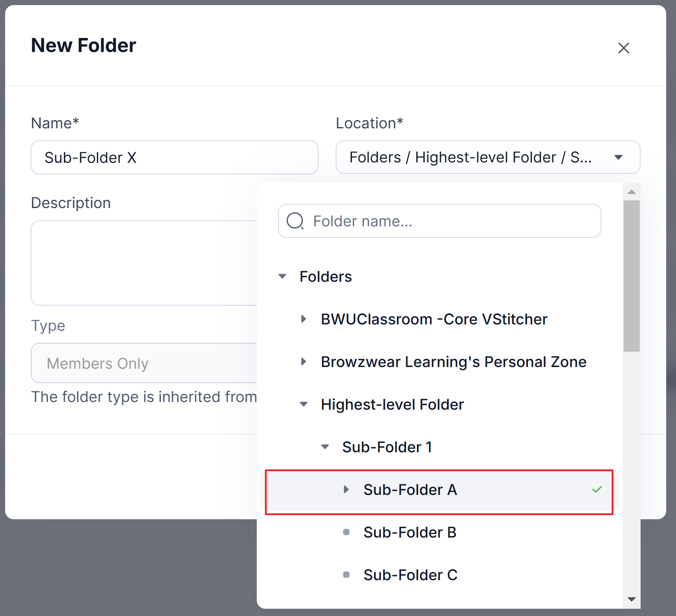Image resolution: width=676 pixels, height=616 pixels.
Task: Click the Name field containing Sub-Folder X
Action: (x=174, y=157)
